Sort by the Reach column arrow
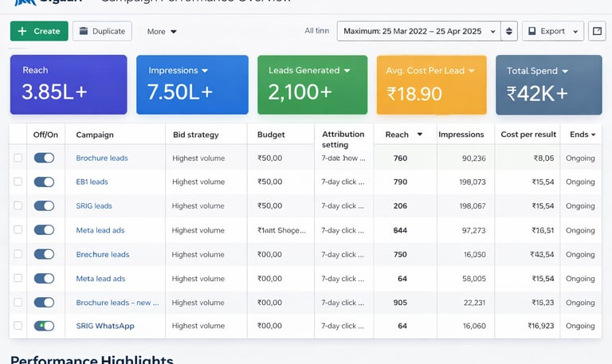 [x=420, y=135]
